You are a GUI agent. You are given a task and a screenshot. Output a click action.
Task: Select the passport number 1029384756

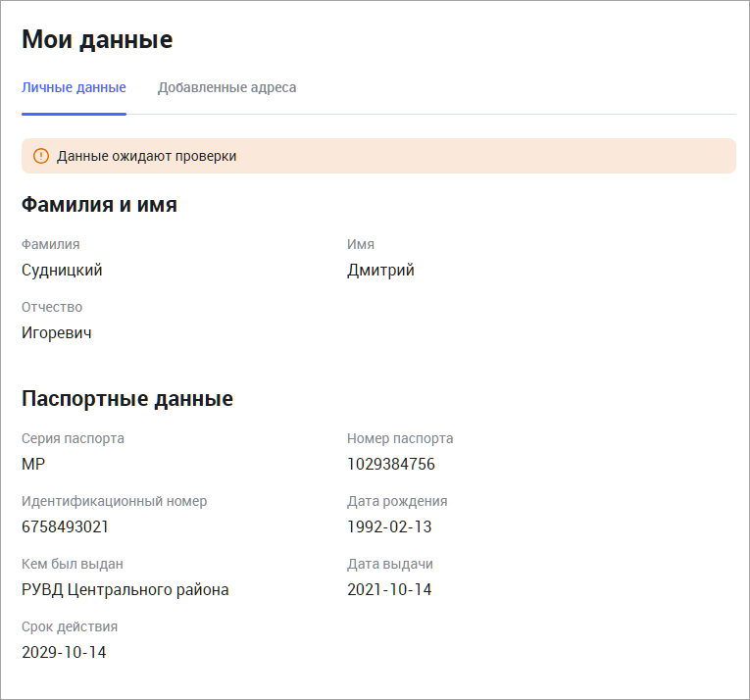coord(391,464)
